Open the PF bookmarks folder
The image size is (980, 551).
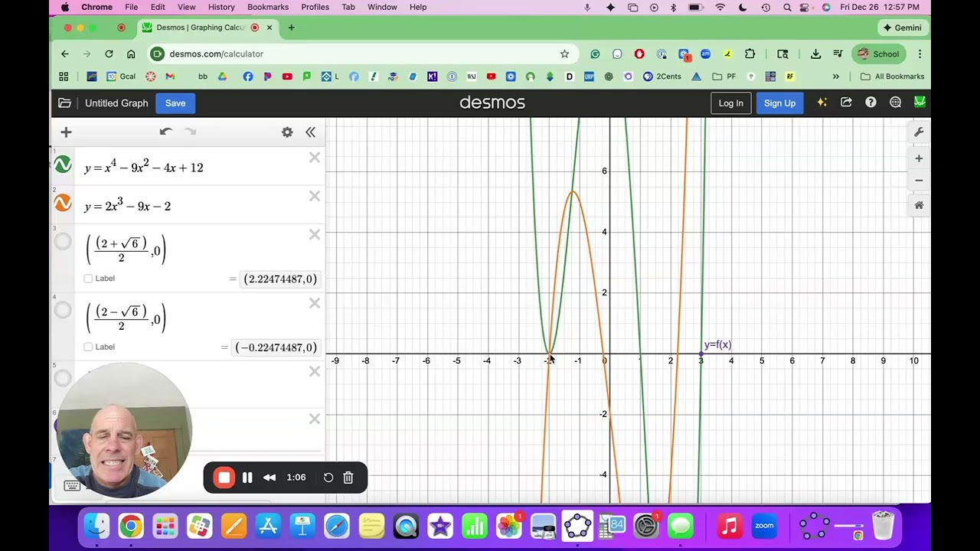click(x=724, y=77)
